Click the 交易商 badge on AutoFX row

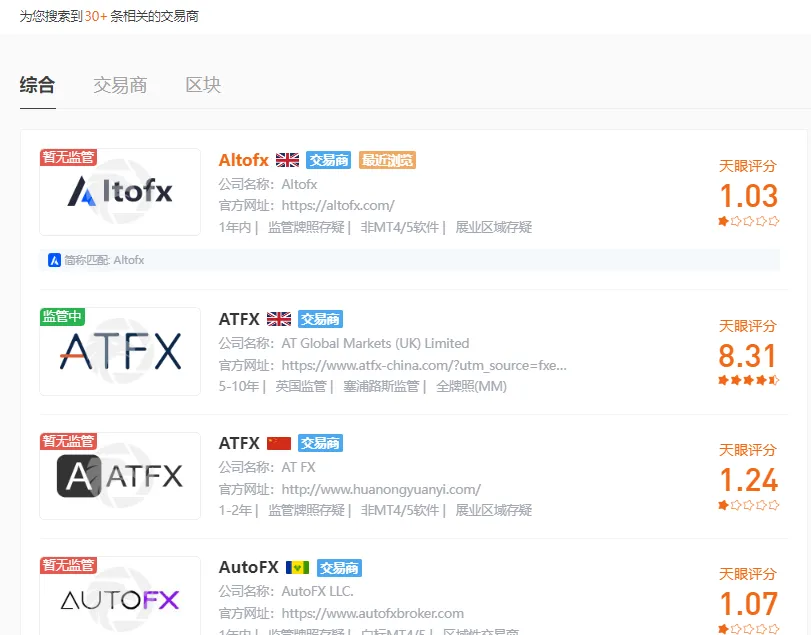pos(339,568)
